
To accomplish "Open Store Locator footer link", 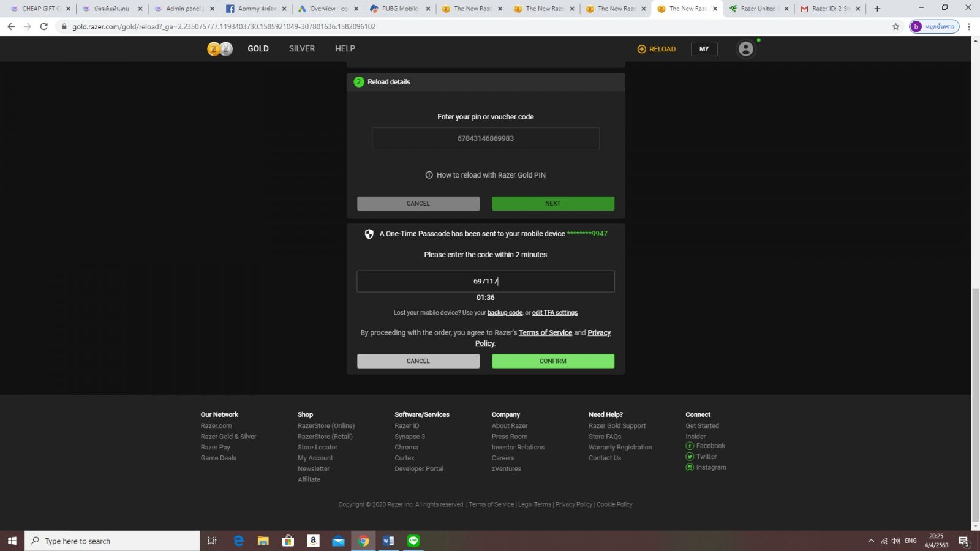I will 317,448.
